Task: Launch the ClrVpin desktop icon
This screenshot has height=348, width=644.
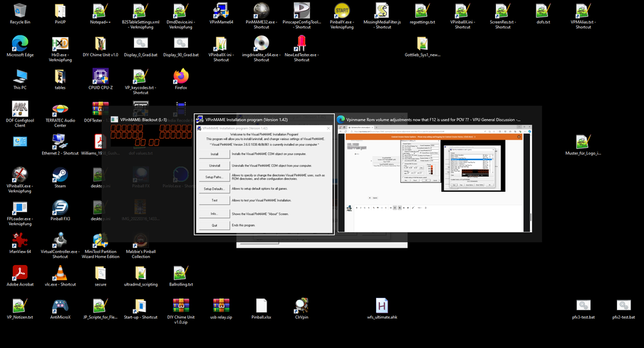Action: tap(301, 306)
